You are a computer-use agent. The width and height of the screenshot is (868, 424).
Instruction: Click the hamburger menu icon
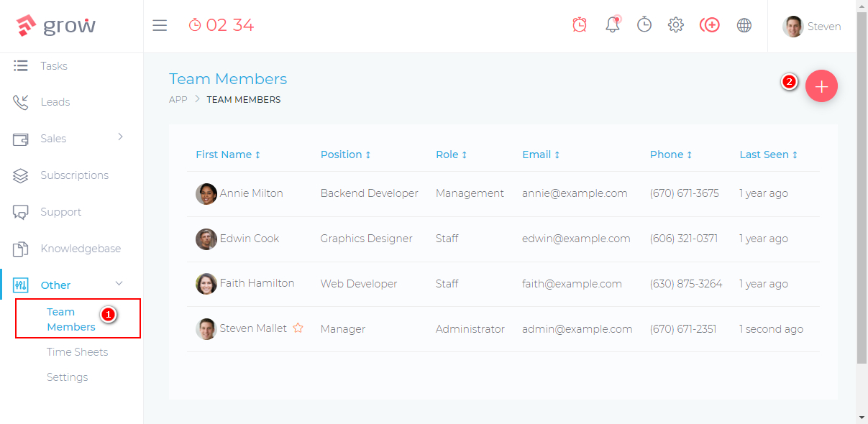click(160, 26)
